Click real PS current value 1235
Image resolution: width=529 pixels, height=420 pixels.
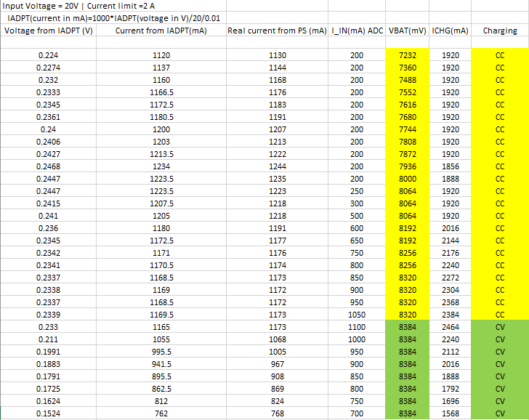pyautogui.click(x=277, y=179)
